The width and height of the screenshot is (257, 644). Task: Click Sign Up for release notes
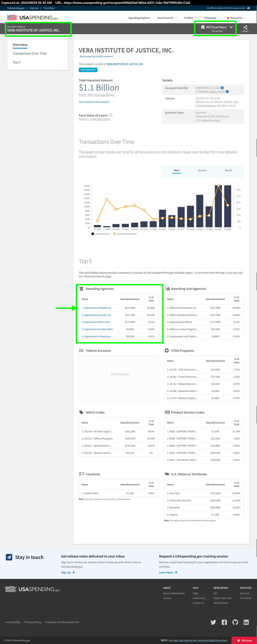pos(68,573)
